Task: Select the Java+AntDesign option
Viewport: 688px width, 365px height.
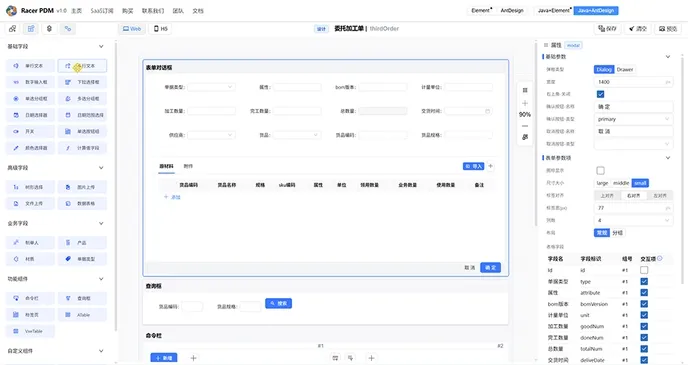Action: coord(596,11)
